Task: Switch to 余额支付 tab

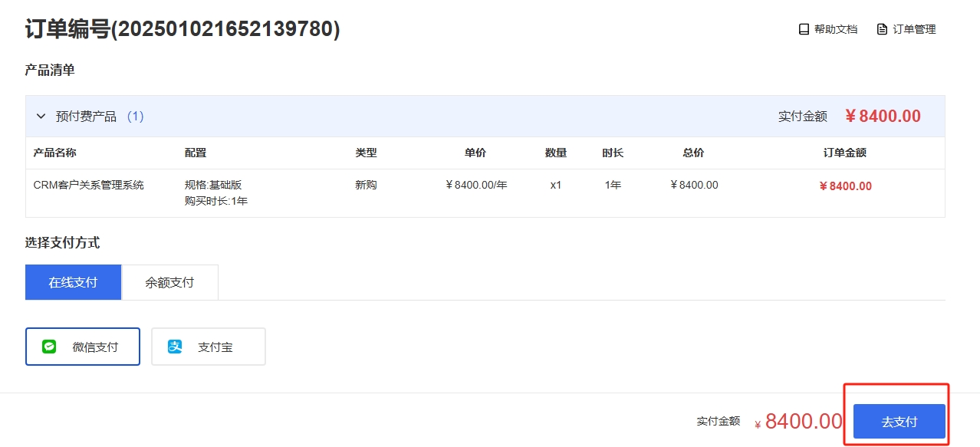Action: click(169, 282)
